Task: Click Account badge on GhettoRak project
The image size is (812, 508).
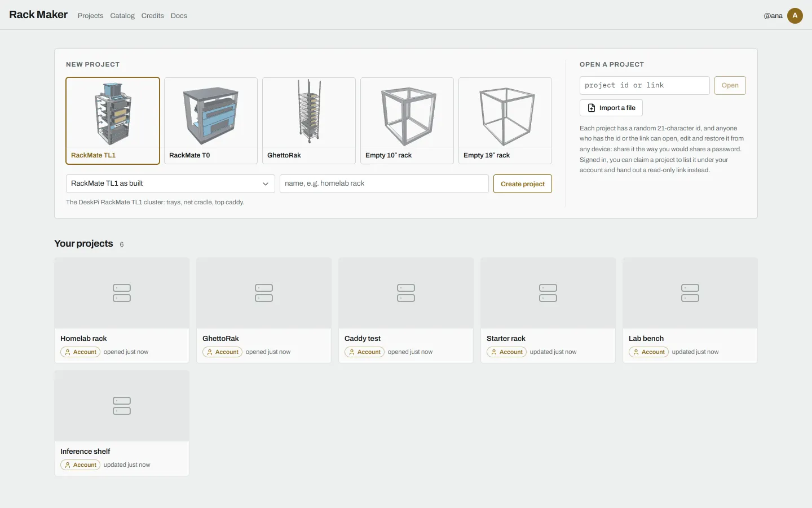Action: click(222, 352)
